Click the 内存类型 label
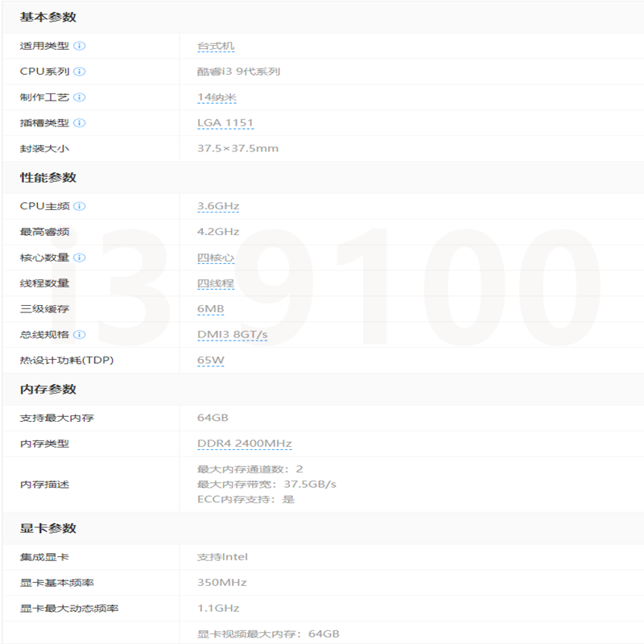Image resolution: width=644 pixels, height=644 pixels. coord(44,444)
